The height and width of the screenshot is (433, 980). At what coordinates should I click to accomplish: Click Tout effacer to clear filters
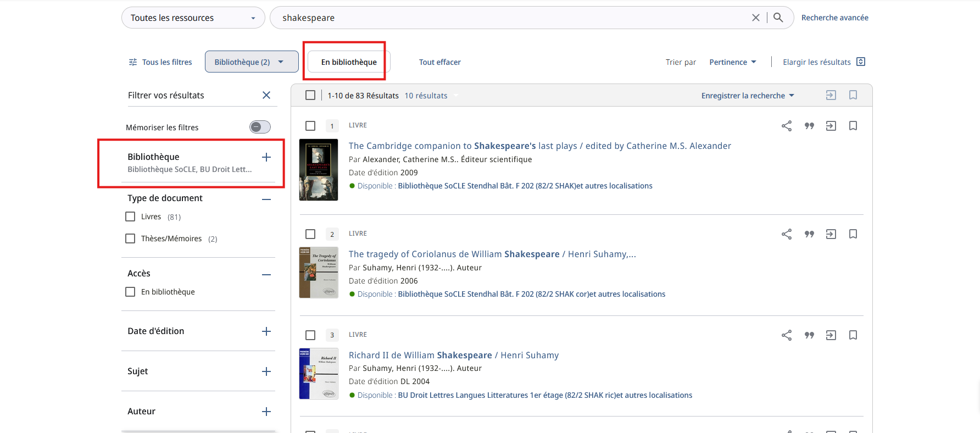(439, 62)
